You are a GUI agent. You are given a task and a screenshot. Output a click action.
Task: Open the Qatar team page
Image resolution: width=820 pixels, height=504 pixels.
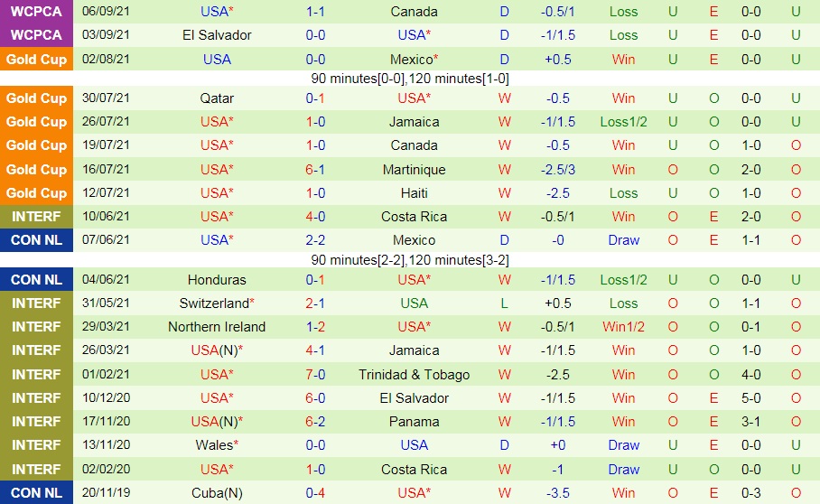(x=217, y=98)
